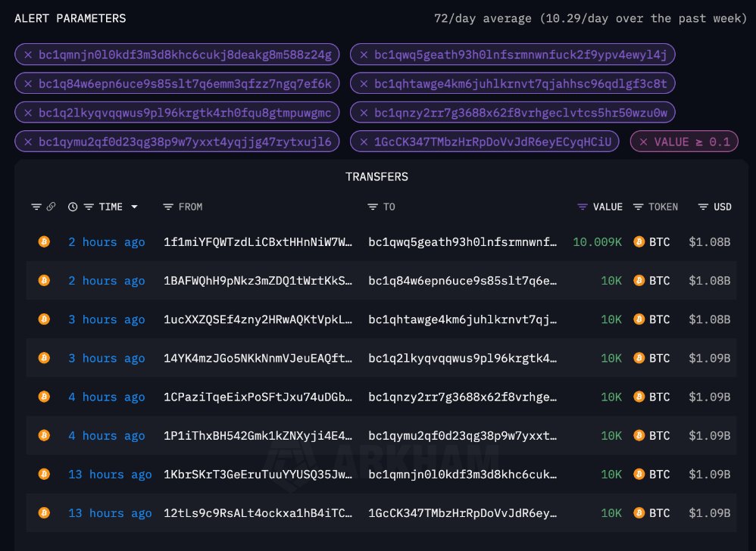Click Bitcoin chain icon in 14YK4mzJGo5NKkNnmVJeuEAQft row

coord(44,358)
